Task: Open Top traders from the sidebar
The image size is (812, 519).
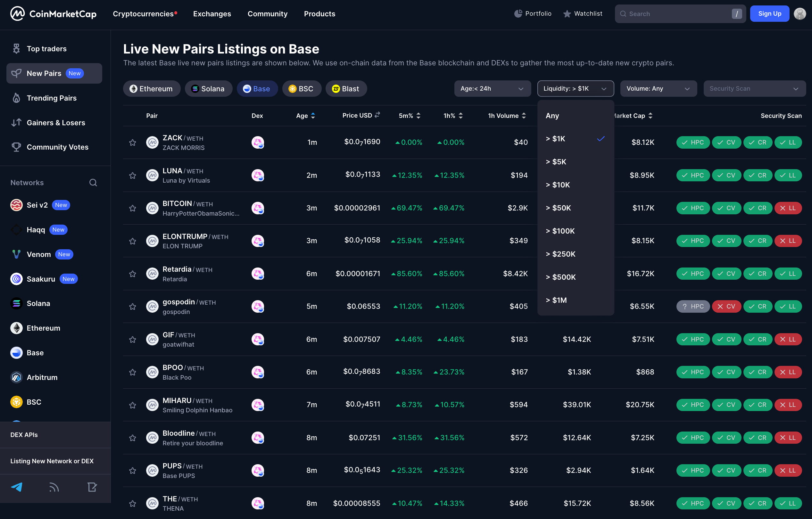Action: (x=46, y=49)
